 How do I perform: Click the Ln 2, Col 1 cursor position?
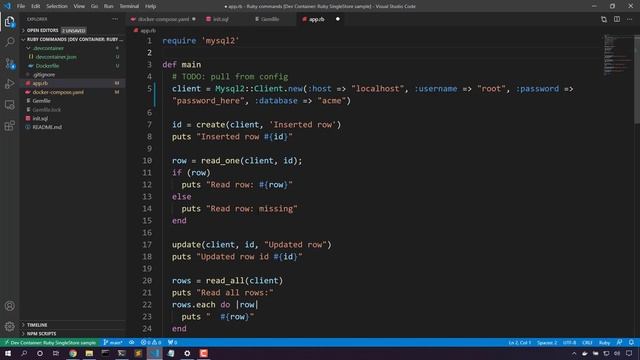point(520,342)
